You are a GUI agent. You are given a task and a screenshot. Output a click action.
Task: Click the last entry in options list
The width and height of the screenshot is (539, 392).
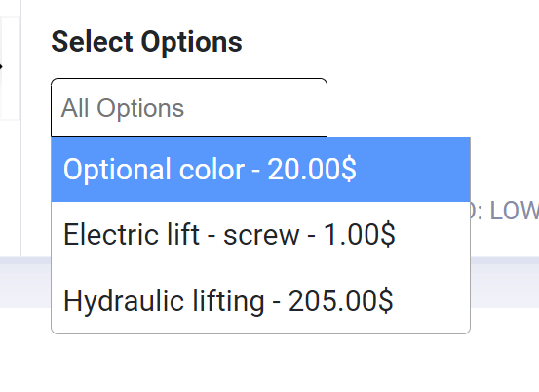(x=260, y=300)
